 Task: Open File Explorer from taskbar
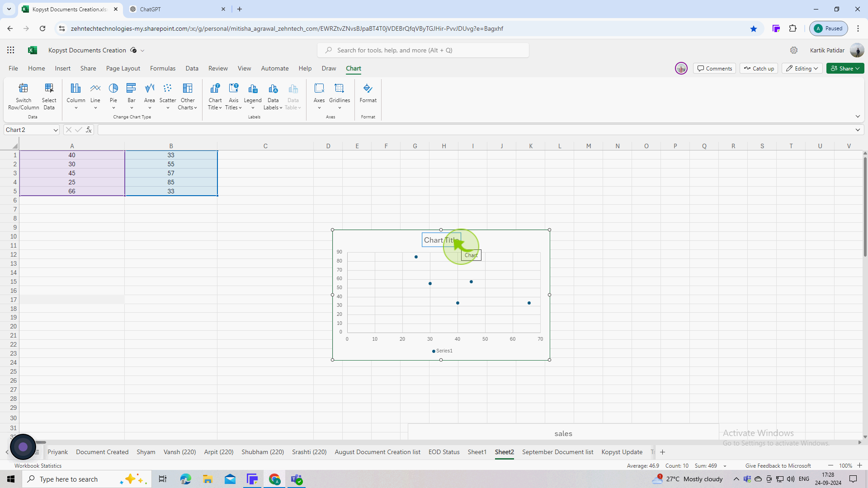(208, 479)
